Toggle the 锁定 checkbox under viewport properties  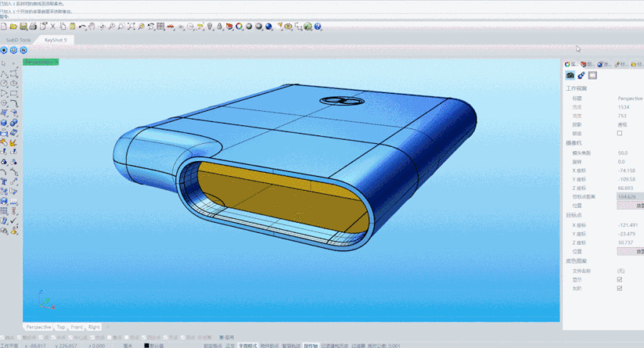(x=620, y=133)
